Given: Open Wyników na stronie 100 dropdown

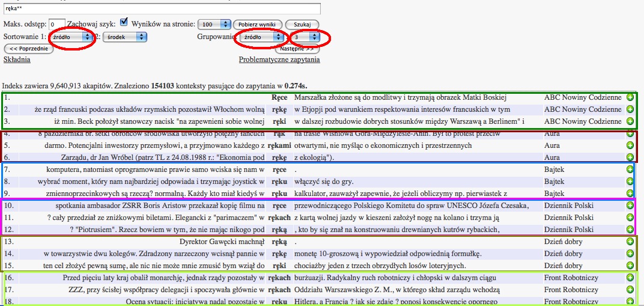Looking at the screenshot, I should click(x=214, y=24).
